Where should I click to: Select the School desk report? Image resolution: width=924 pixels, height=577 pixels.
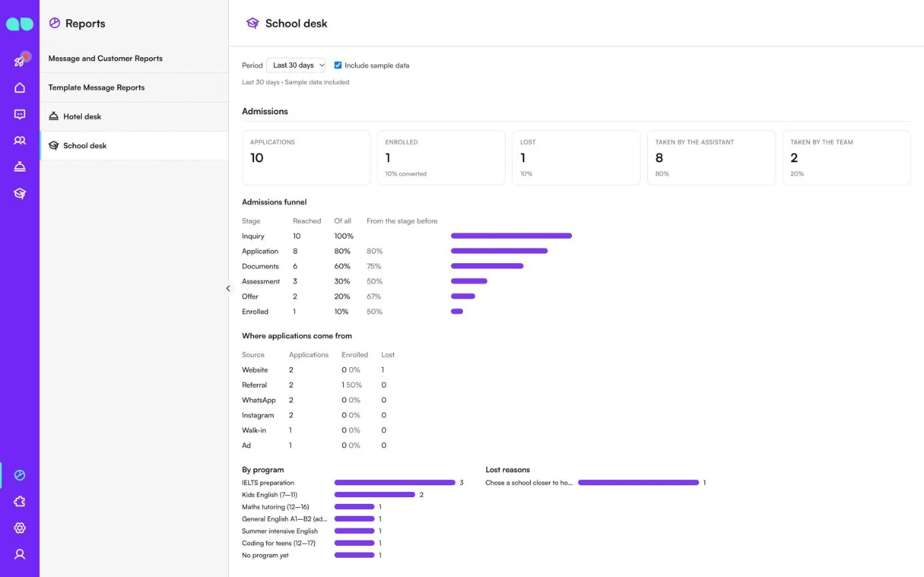pos(134,146)
